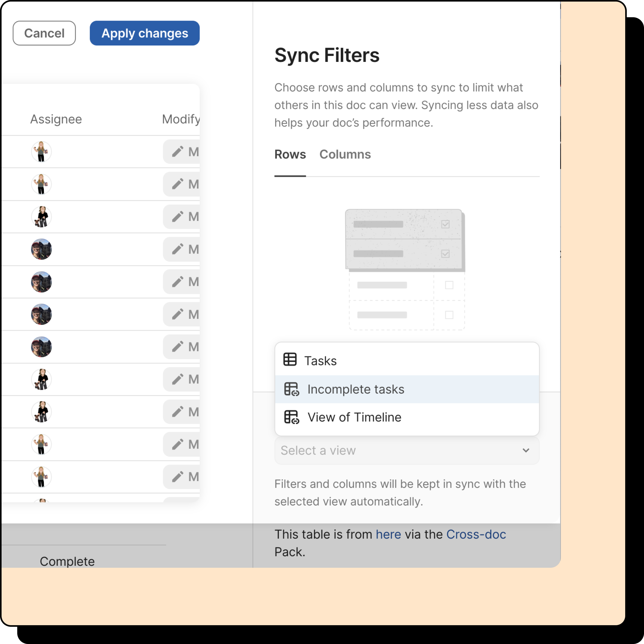Switch to the Columns tab
The width and height of the screenshot is (644, 644).
[x=345, y=154]
